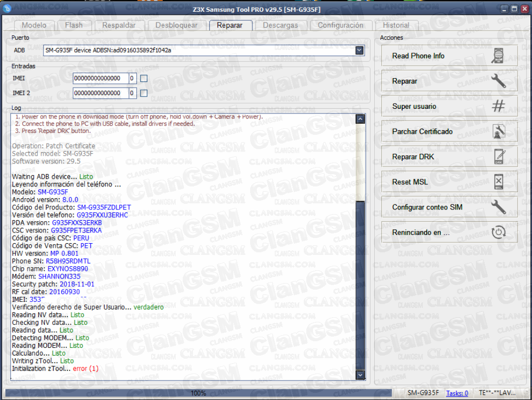Open the Descargas tab
Image resolution: width=532 pixels, height=400 pixels.
(280, 25)
